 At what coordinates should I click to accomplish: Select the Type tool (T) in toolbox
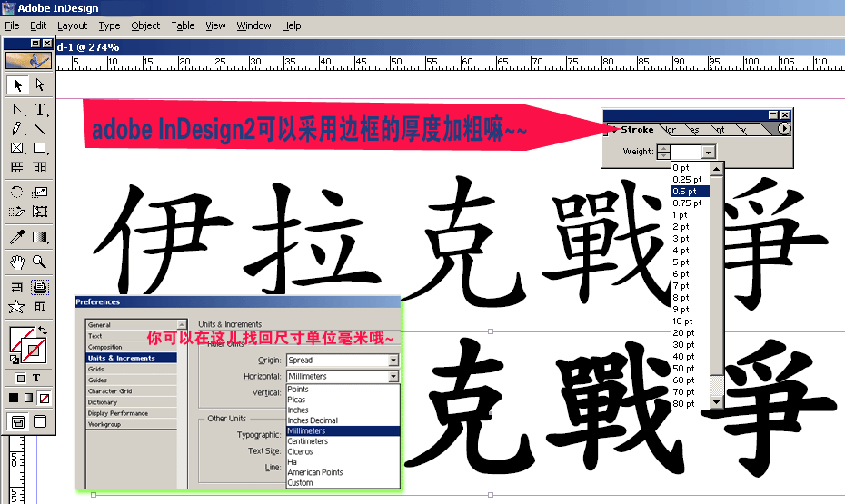(x=40, y=110)
